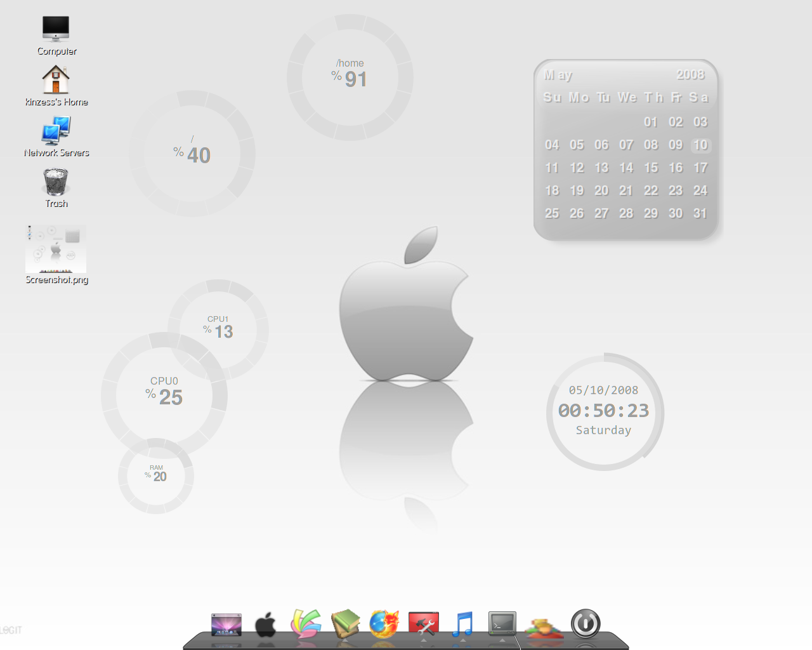Click the Su weekday header in calendar

[x=553, y=97]
